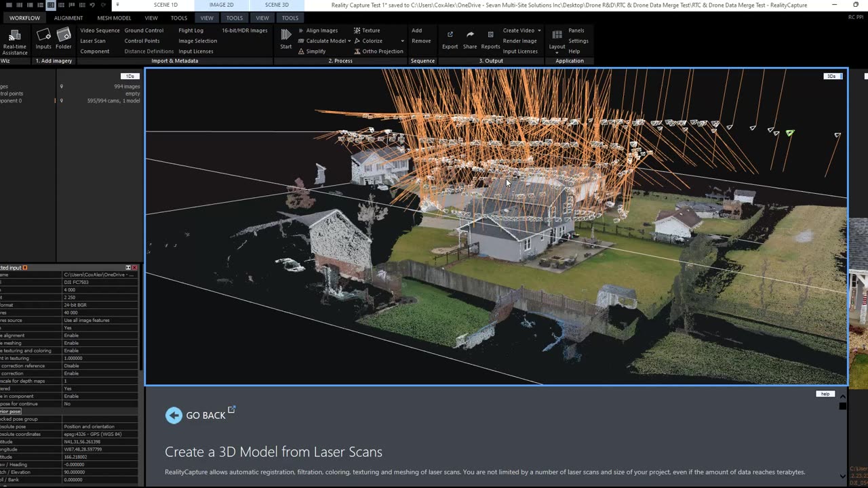The image size is (868, 488).
Task: Click Video Sequence import
Action: [100, 30]
